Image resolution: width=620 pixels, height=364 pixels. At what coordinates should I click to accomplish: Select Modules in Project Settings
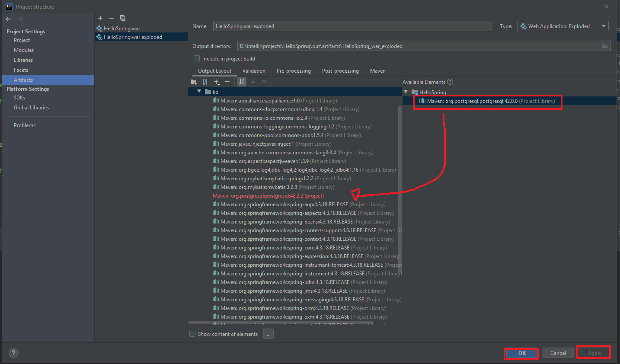point(24,50)
